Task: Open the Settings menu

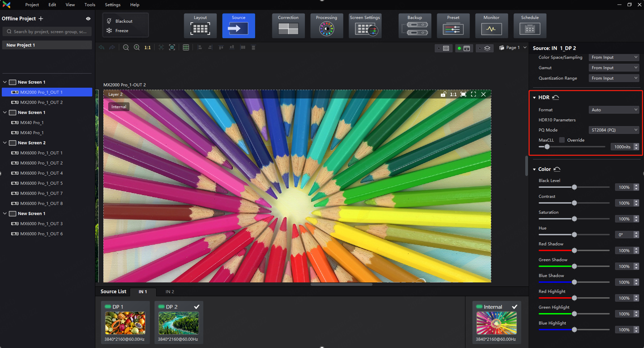Action: click(x=112, y=5)
